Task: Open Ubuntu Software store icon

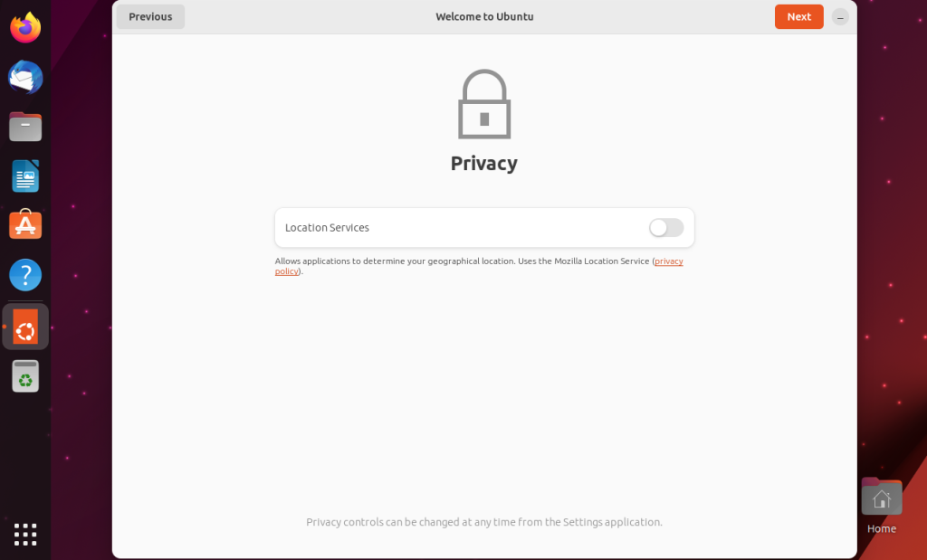Action: (x=25, y=224)
